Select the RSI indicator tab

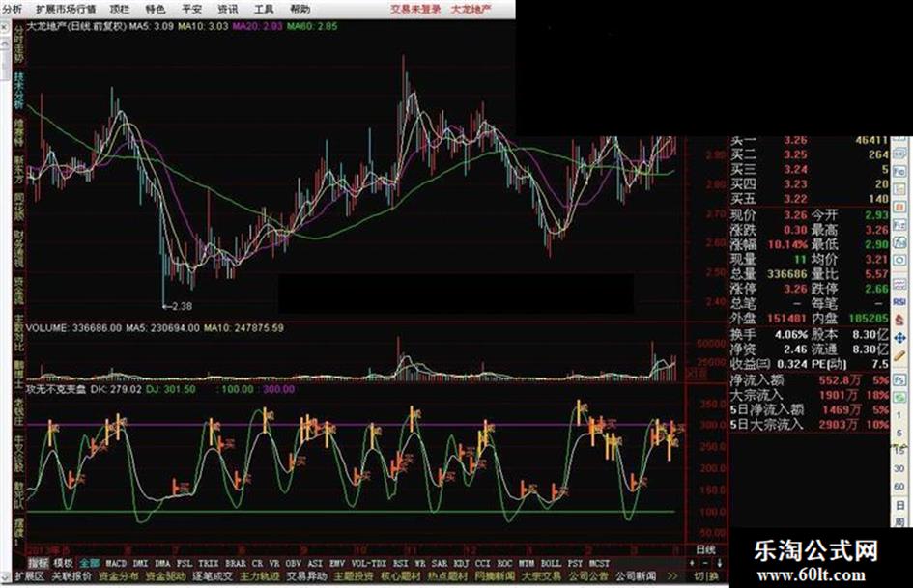400,563
